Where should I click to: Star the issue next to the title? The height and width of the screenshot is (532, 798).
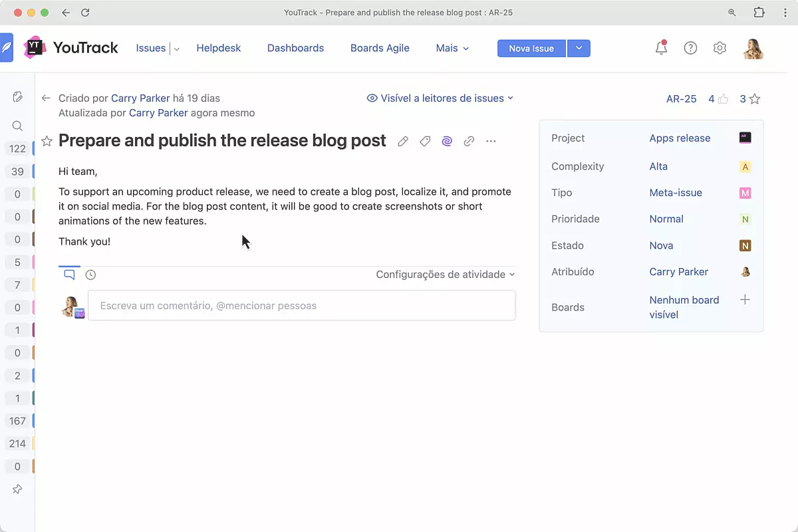(x=47, y=141)
